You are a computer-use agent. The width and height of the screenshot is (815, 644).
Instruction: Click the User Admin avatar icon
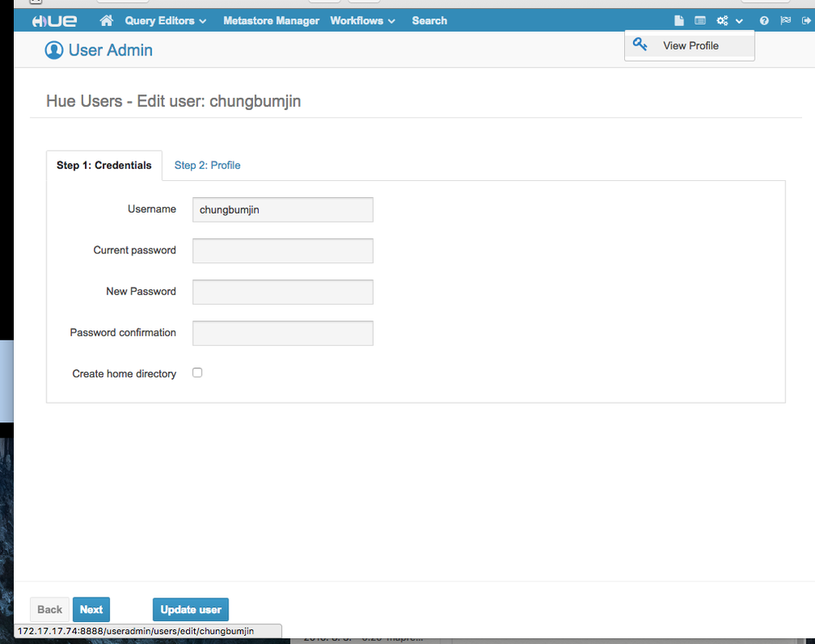(x=54, y=51)
